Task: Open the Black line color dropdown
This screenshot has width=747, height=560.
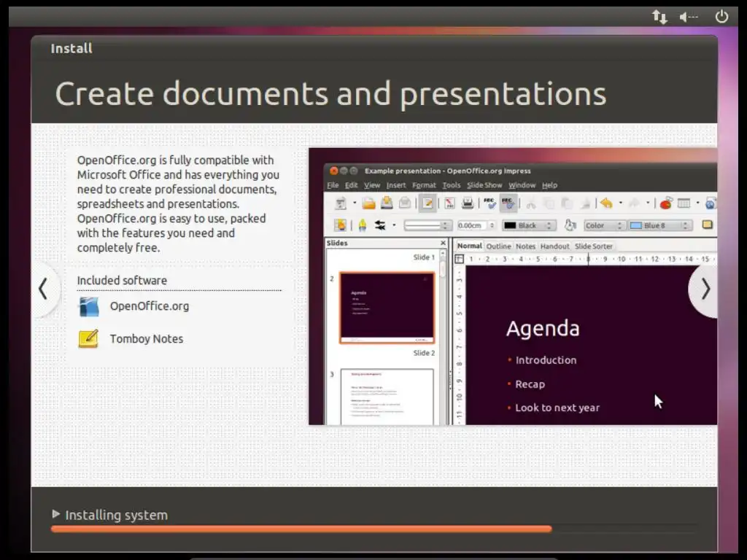Action: (530, 225)
